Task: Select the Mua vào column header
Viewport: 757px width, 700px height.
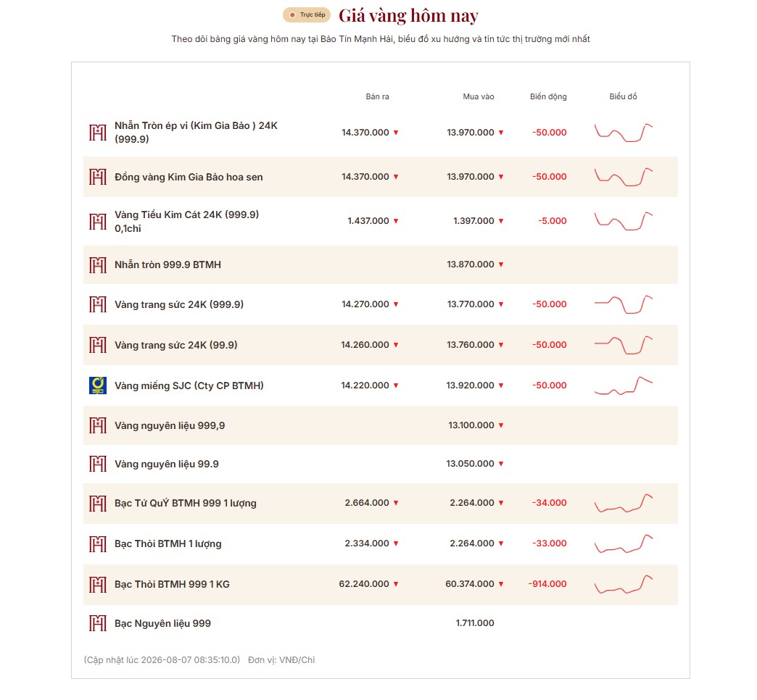Action: pos(479,96)
